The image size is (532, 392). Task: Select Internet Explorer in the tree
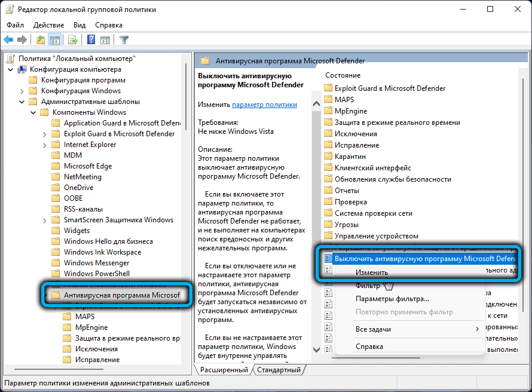90,145
